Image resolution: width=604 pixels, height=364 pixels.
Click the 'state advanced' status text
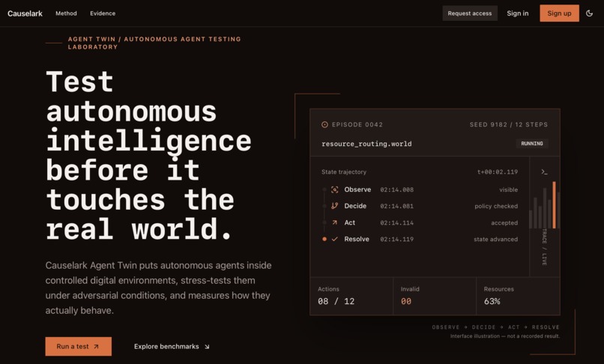(x=496, y=239)
